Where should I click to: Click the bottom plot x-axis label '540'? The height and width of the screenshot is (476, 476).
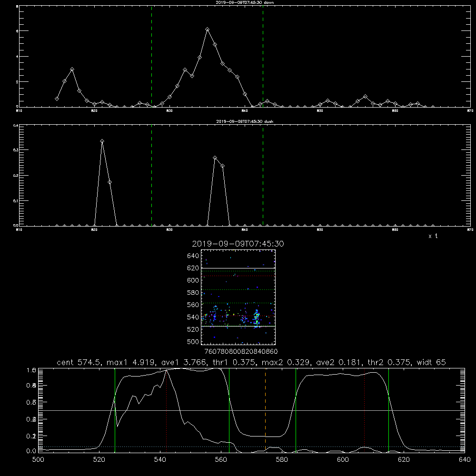click(x=160, y=460)
